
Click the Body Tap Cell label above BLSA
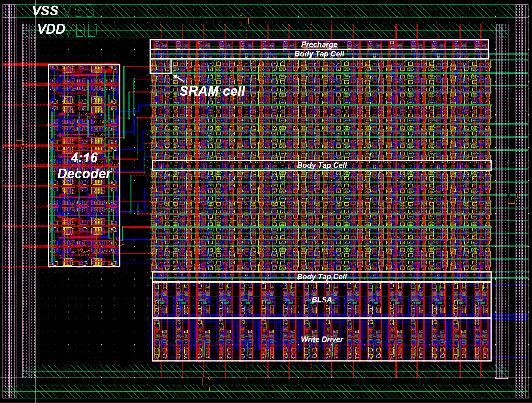(x=322, y=277)
